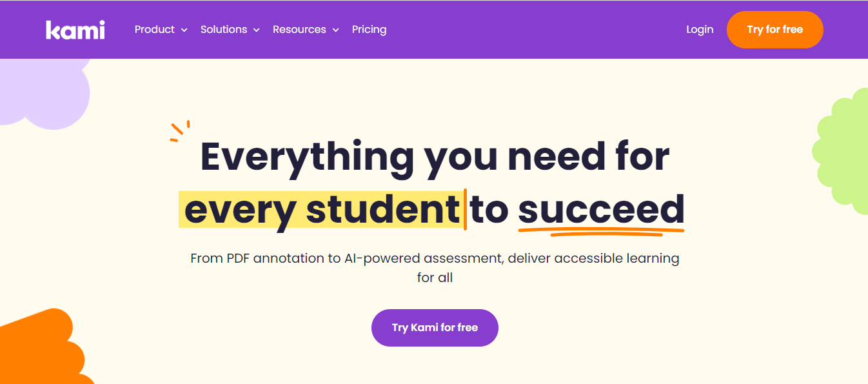Click the Login link
Image resolution: width=868 pixels, height=384 pixels.
[x=700, y=30]
